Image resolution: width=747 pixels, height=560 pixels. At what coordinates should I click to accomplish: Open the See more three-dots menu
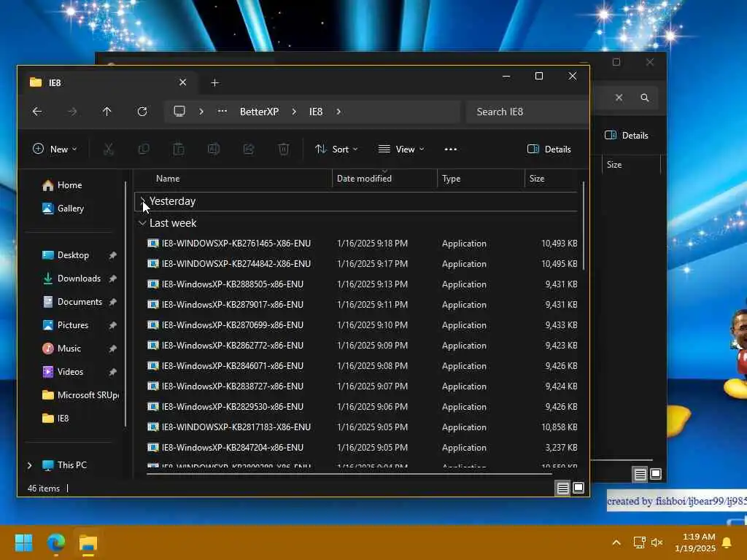(450, 149)
